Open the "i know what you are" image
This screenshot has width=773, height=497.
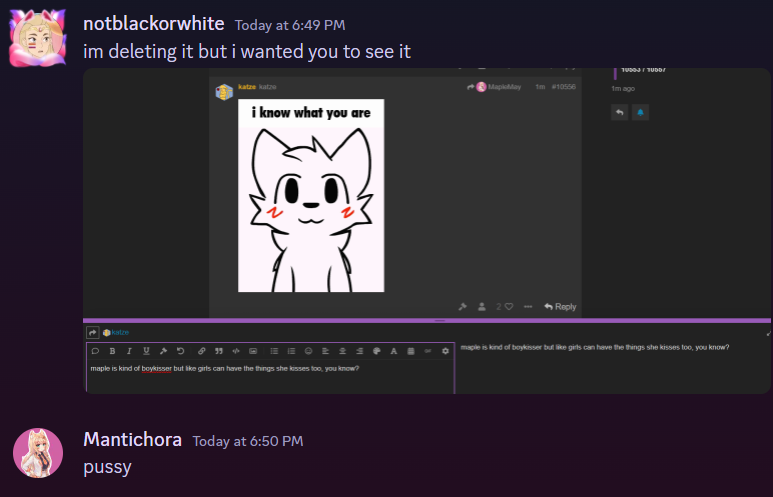311,195
